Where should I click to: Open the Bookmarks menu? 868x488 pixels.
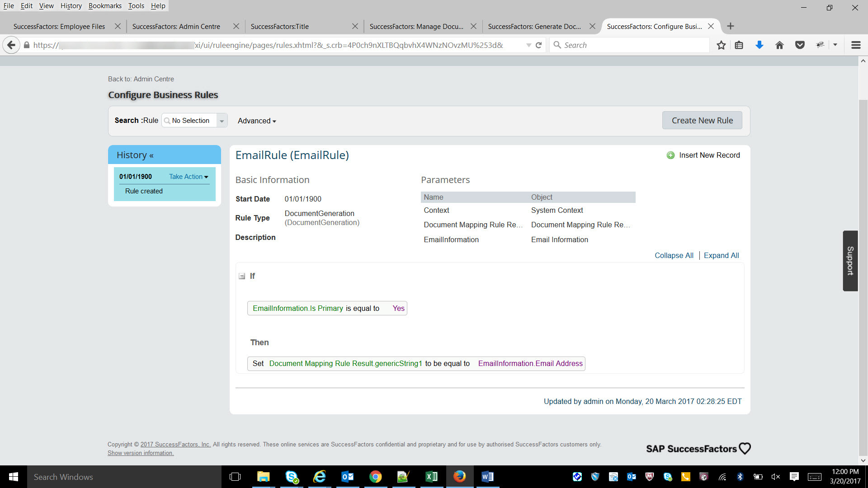[105, 5]
